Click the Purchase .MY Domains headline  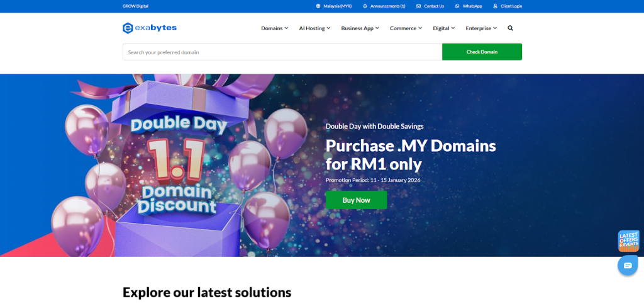[411, 155]
